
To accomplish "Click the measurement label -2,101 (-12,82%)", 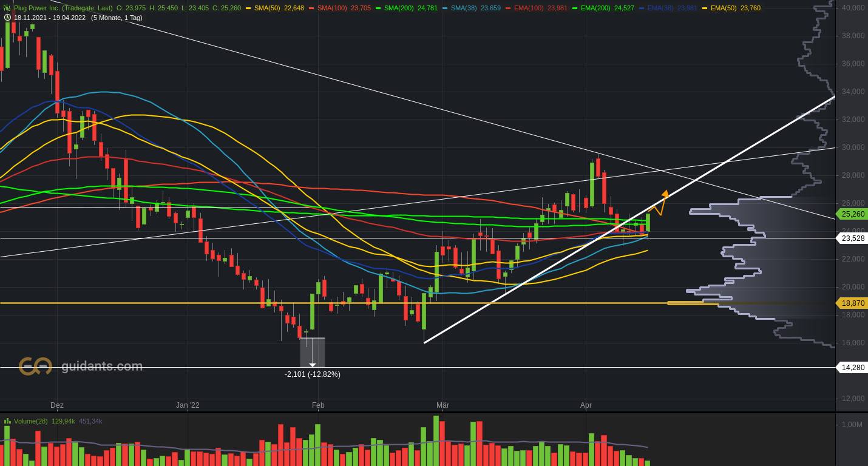I will [x=313, y=374].
